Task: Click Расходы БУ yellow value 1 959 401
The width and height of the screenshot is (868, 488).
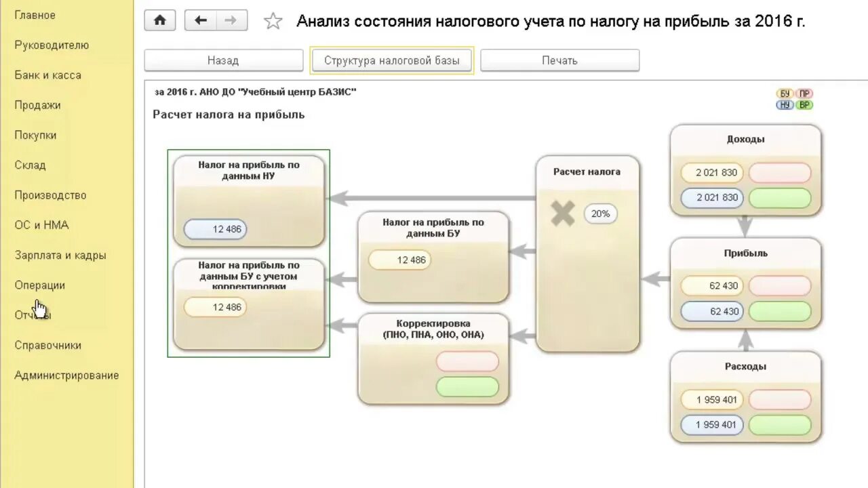Action: (x=712, y=400)
